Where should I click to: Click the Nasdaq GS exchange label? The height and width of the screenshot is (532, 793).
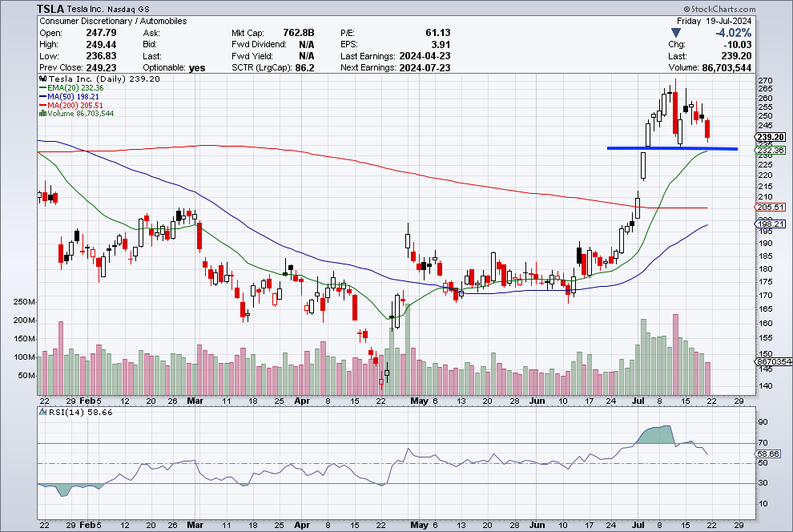coord(130,9)
